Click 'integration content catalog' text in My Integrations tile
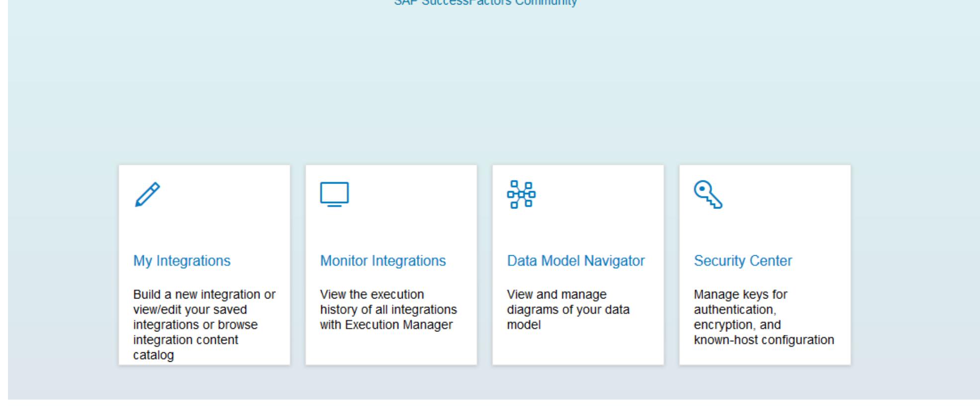 185,340
